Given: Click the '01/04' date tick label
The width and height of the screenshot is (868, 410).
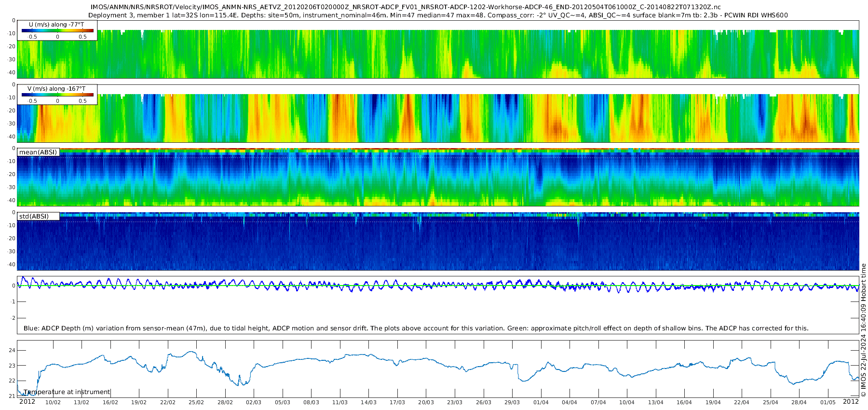Looking at the screenshot, I should [541, 402].
